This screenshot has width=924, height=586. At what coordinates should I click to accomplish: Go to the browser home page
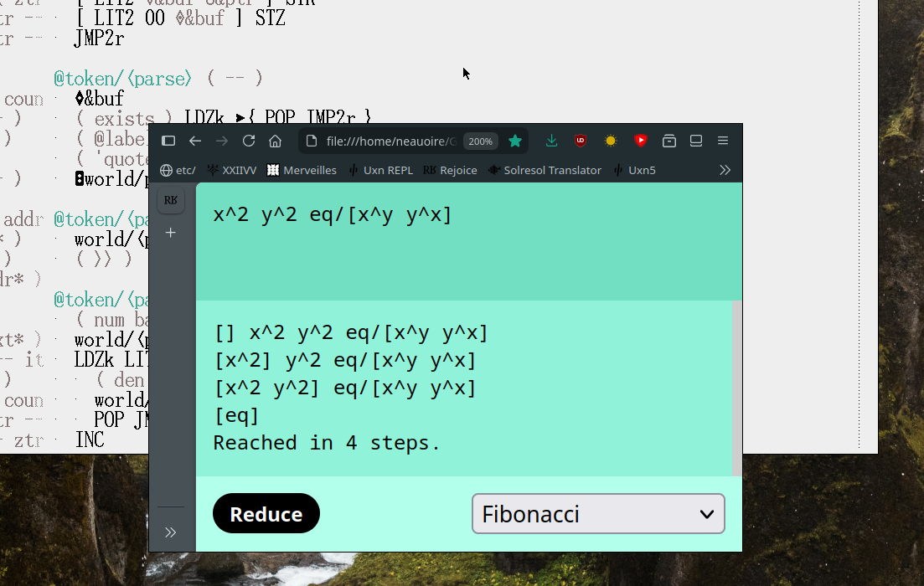(275, 141)
